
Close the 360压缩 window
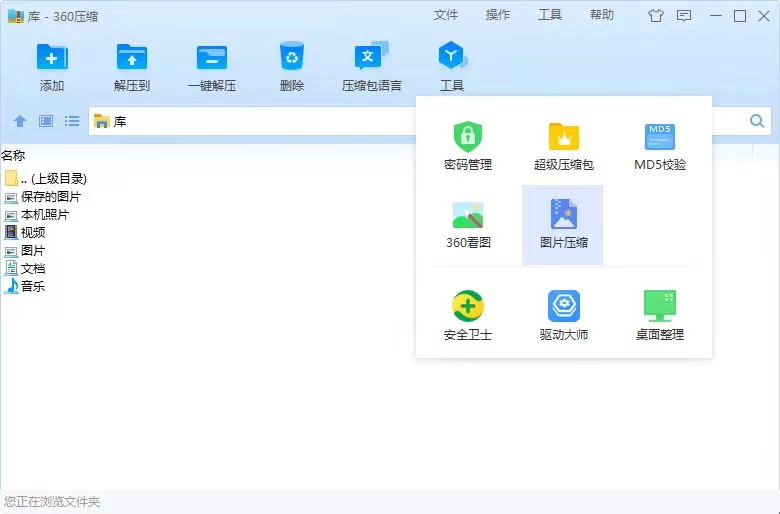pyautogui.click(x=764, y=16)
